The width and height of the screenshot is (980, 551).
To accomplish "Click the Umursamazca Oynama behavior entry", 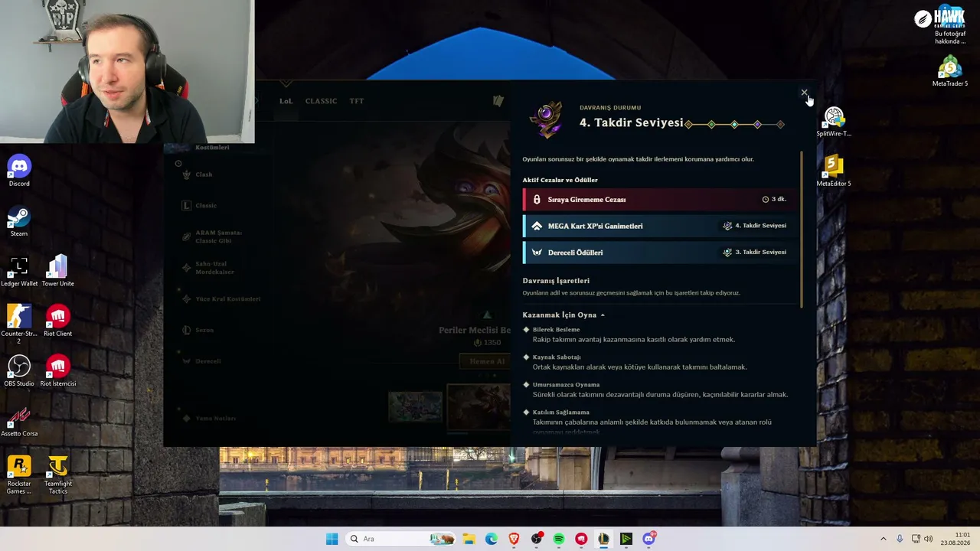I will (655, 390).
